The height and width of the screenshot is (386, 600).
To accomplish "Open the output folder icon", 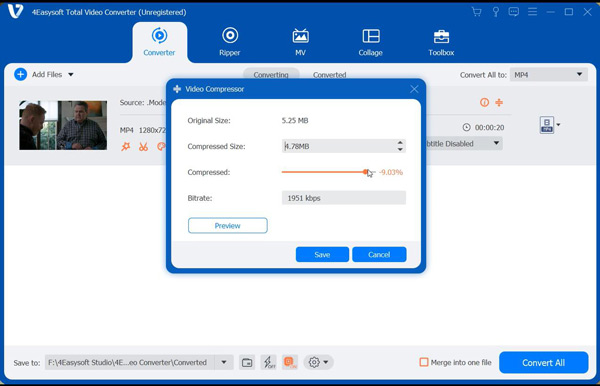I will tap(247, 362).
